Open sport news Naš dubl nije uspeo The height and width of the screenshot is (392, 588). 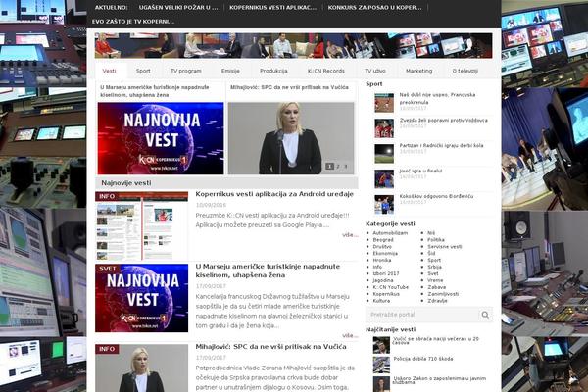pyautogui.click(x=437, y=98)
